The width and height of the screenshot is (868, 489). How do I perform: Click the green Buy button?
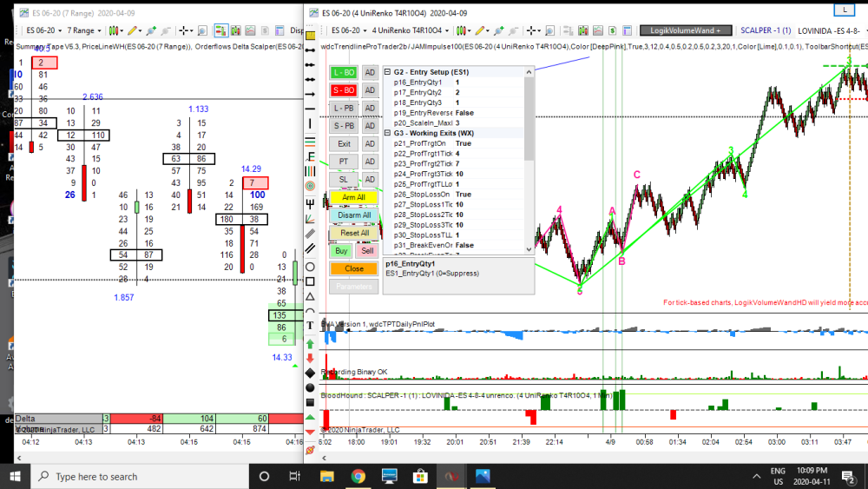click(340, 251)
